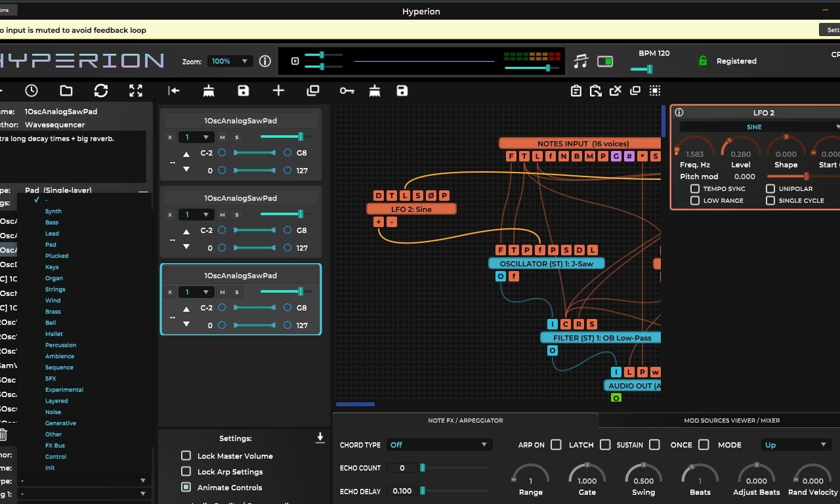Click the floppy save icon left of plus
Image resolution: width=840 pixels, height=504 pixels.
point(243,91)
